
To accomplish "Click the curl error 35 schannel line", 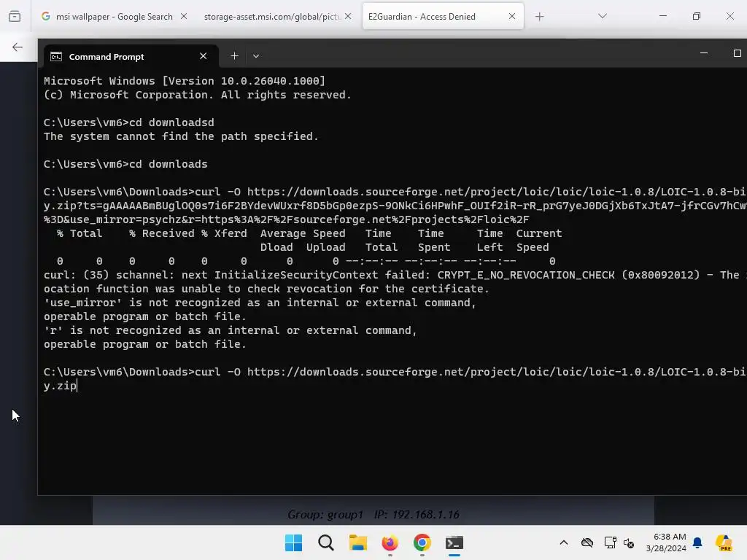I will pos(395,275).
